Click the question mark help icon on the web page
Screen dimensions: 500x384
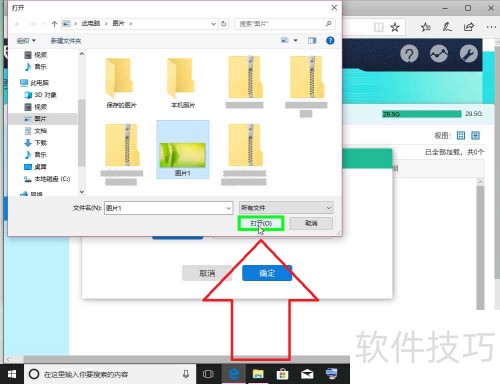[x=409, y=54]
